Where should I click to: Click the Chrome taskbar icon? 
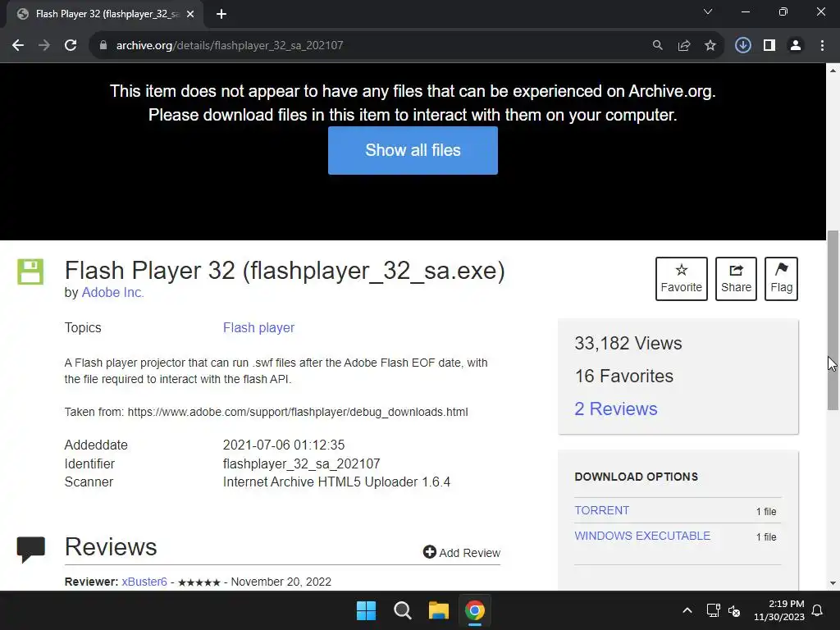tap(475, 610)
